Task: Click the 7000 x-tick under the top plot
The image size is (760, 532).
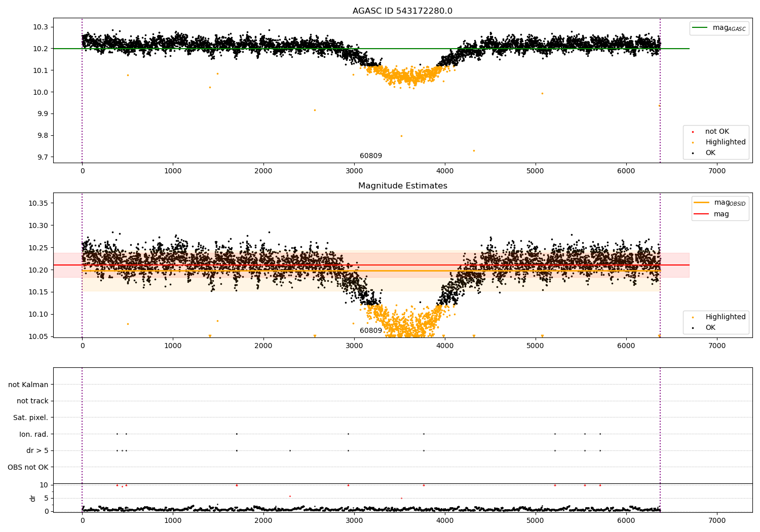Action: point(716,171)
